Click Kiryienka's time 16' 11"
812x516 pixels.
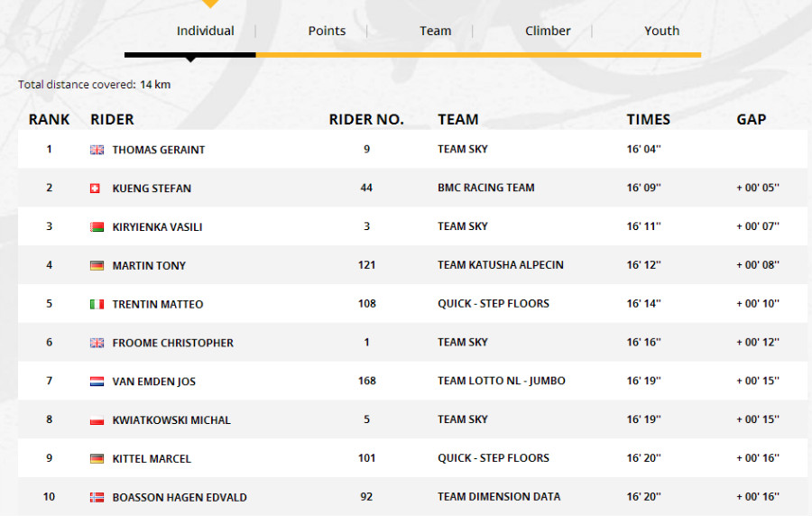click(643, 226)
